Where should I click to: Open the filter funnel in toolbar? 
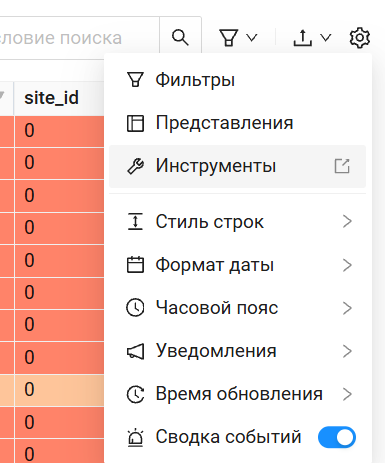[x=229, y=37]
